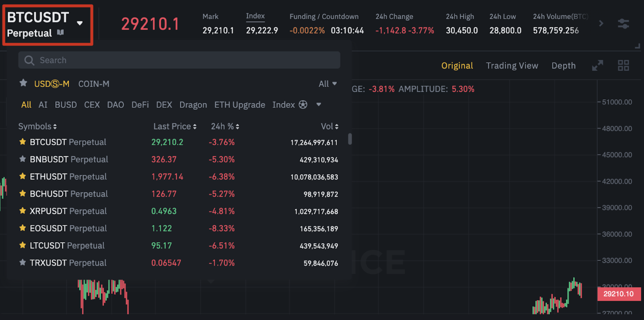This screenshot has width=644, height=320.
Task: Open the BTCUSDT symbol selector dropdown
Action: tap(80, 23)
